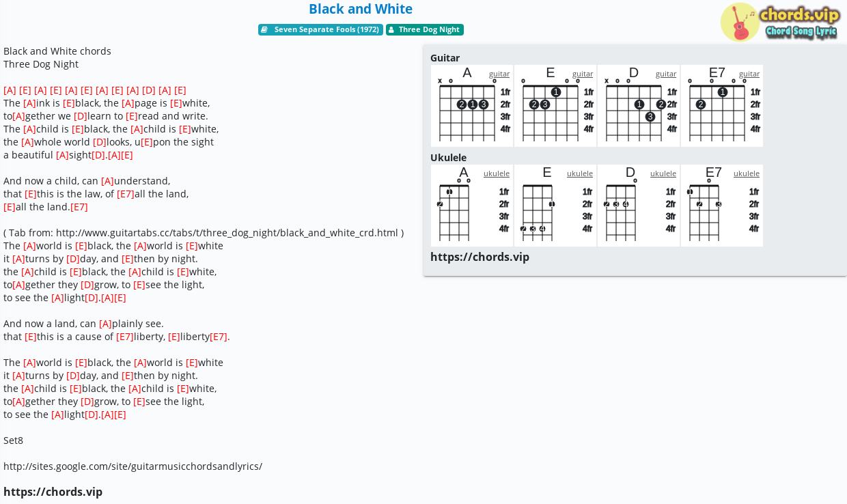This screenshot has width=847, height=504.
Task: Click [D] chord before 'learn to'
Action: [x=80, y=116]
